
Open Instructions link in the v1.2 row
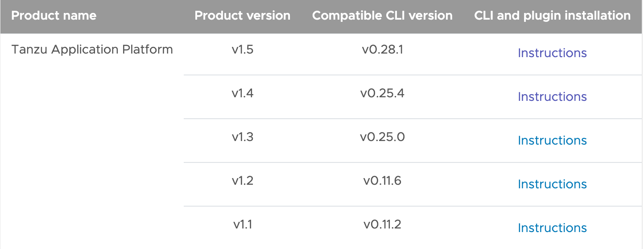tap(552, 184)
